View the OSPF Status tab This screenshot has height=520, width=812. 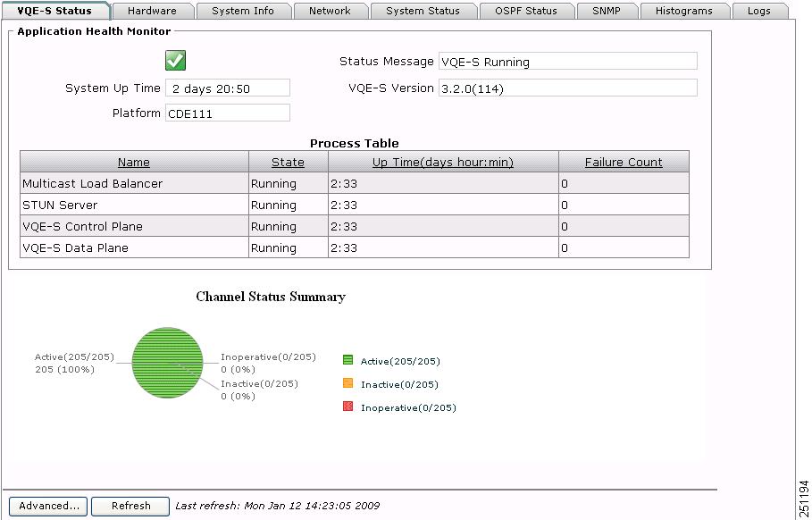pyautogui.click(x=526, y=11)
